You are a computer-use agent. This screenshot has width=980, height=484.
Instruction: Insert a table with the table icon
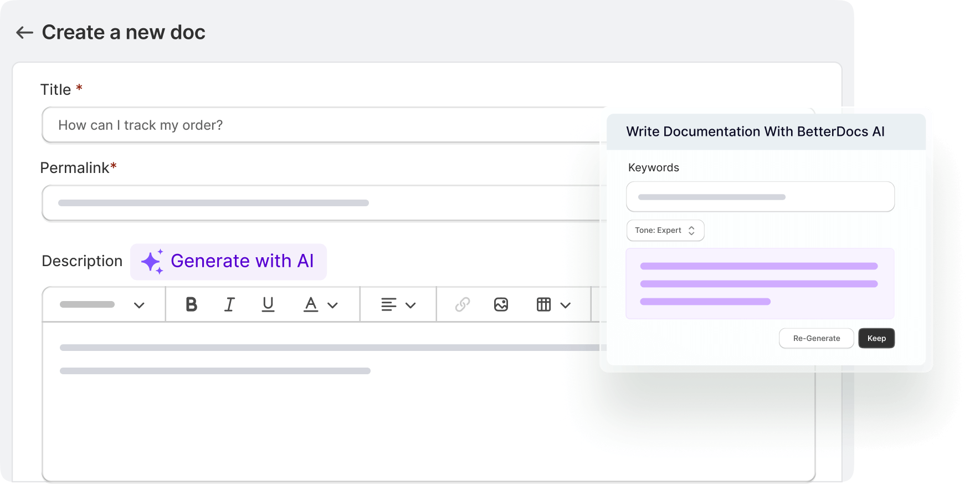543,304
